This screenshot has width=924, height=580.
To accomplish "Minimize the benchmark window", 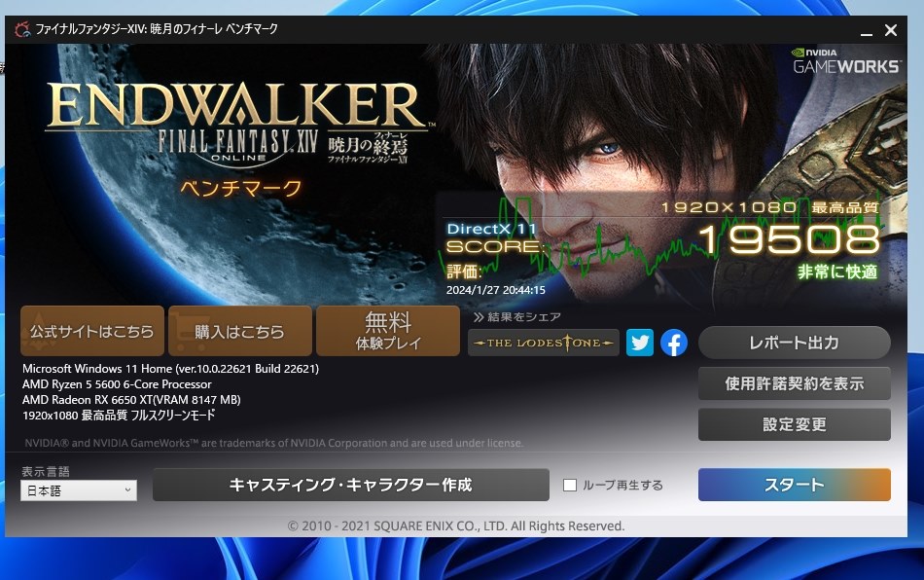I will (x=867, y=30).
